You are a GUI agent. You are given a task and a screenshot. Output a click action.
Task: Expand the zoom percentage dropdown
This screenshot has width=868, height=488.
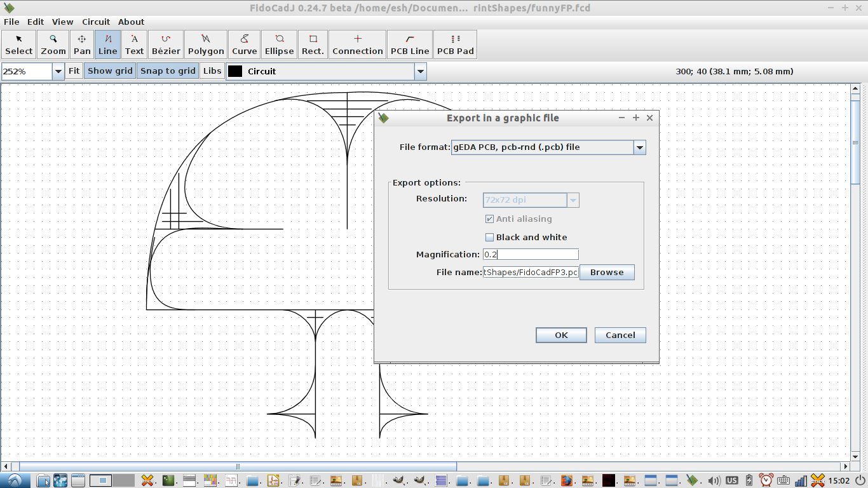click(58, 71)
